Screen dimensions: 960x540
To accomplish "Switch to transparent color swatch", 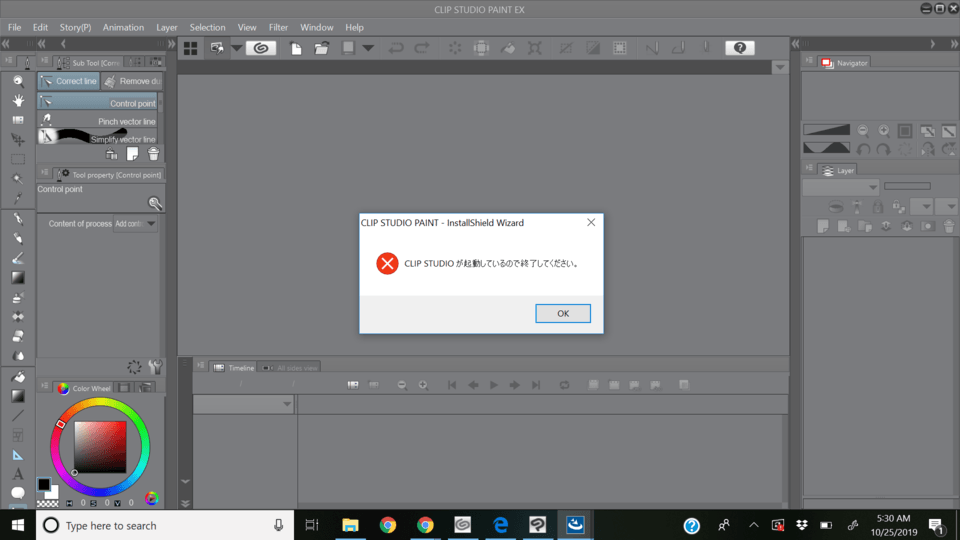I will [x=47, y=503].
